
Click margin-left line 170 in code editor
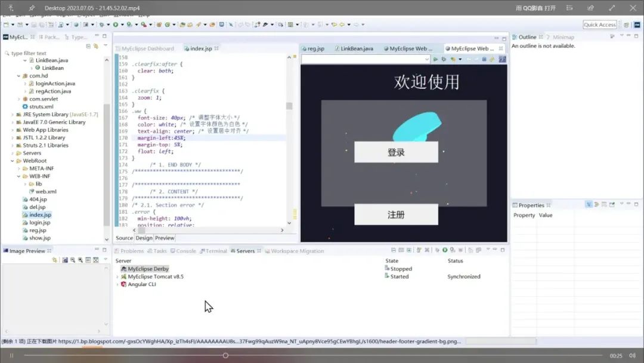coord(162,138)
